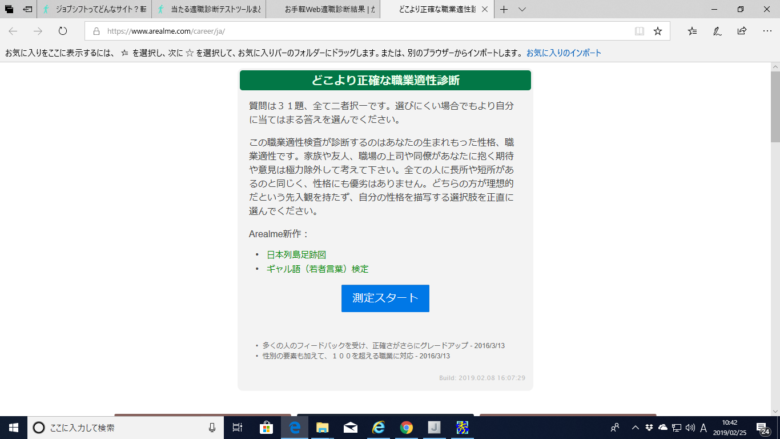
Task: Click the ここに入力して検索 search box
Action: [x=124, y=428]
